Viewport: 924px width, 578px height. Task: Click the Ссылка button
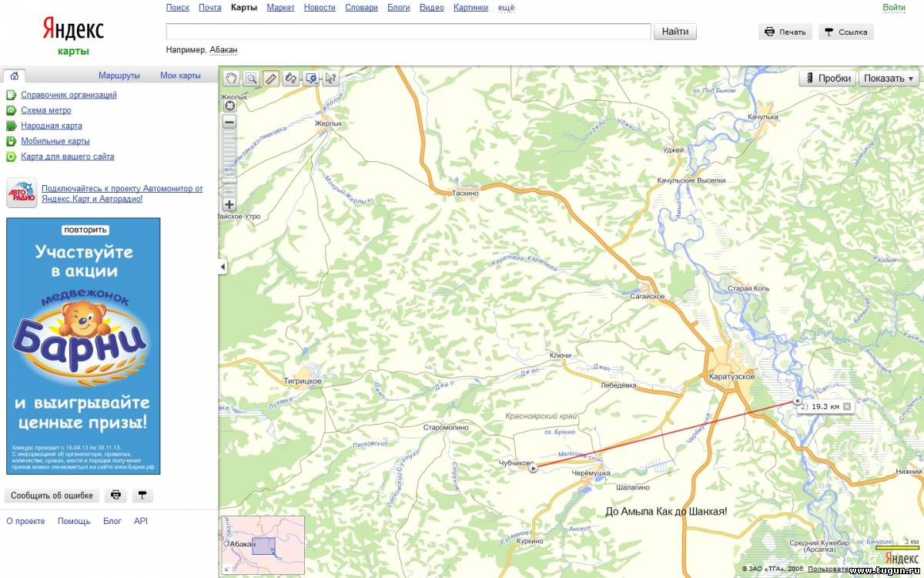pyautogui.click(x=845, y=32)
